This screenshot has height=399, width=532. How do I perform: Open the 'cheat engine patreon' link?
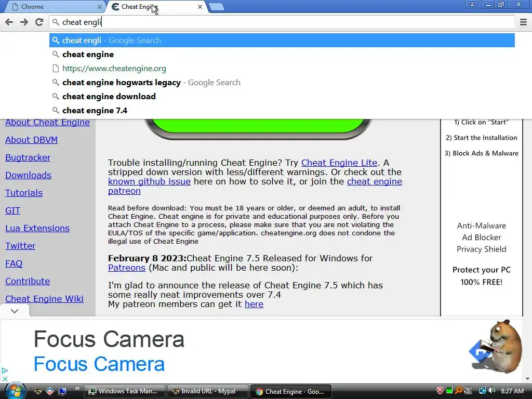click(x=374, y=181)
